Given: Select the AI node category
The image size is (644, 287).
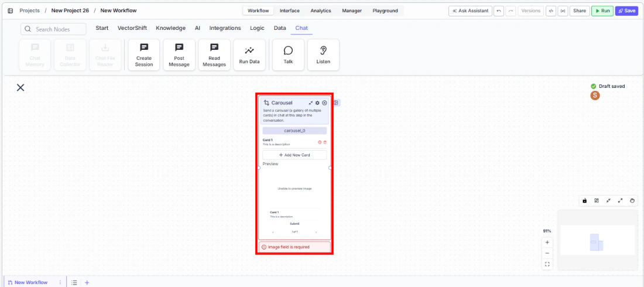Looking at the screenshot, I should point(197,28).
